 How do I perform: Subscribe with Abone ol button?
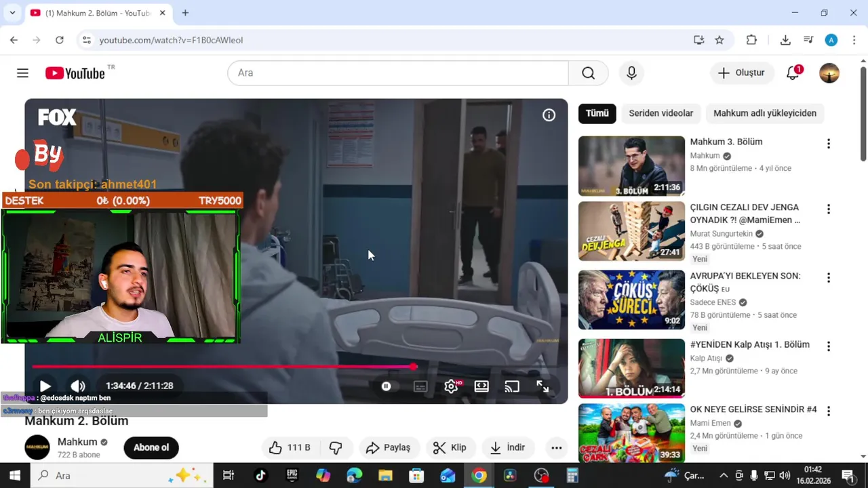(151, 447)
